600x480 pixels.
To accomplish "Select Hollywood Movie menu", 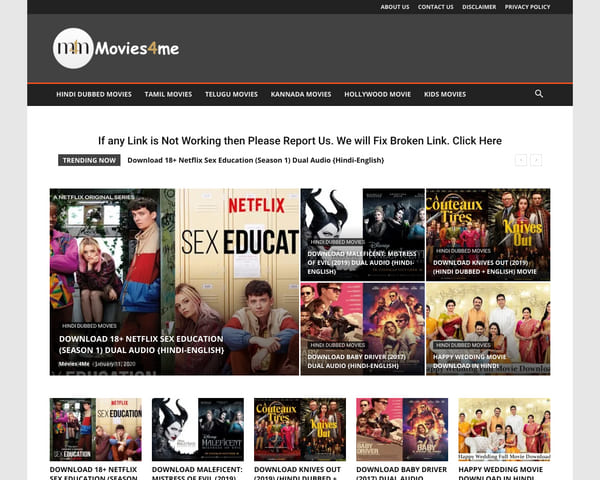I will [x=377, y=94].
